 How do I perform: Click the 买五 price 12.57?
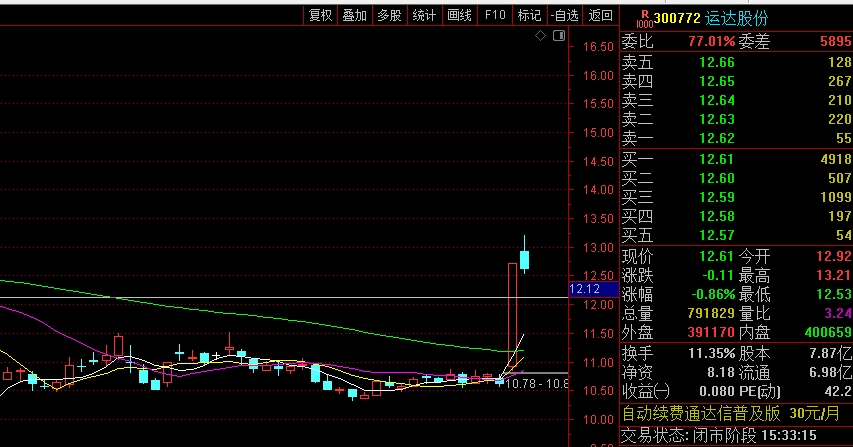716,235
